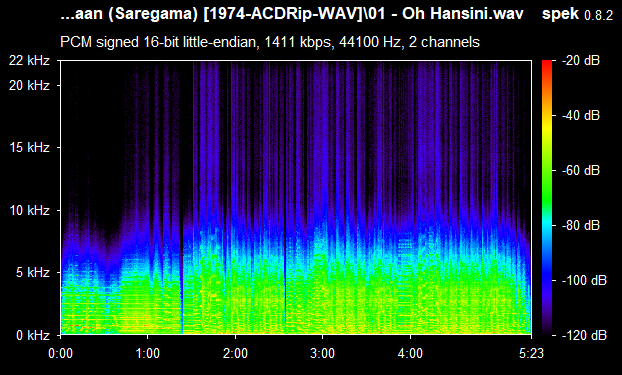The height and width of the screenshot is (375, 622).
Task: Click the Oh Hansini.wav file title
Action: pos(292,14)
